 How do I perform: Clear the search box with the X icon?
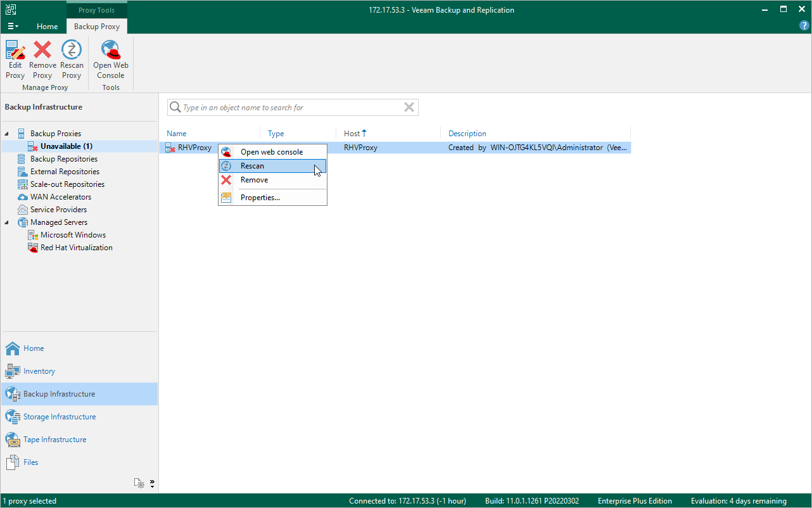click(409, 108)
